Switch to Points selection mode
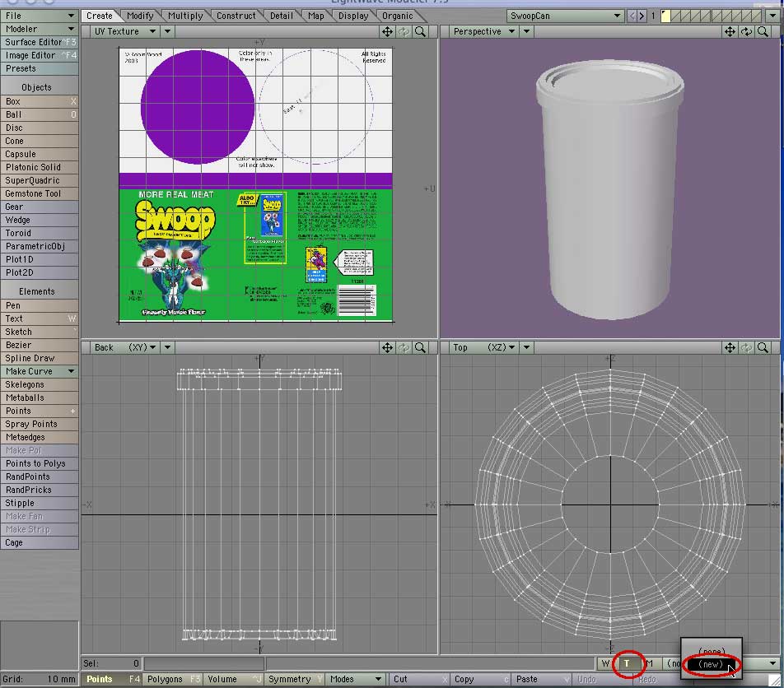This screenshot has width=784, height=688. pyautogui.click(x=111, y=679)
